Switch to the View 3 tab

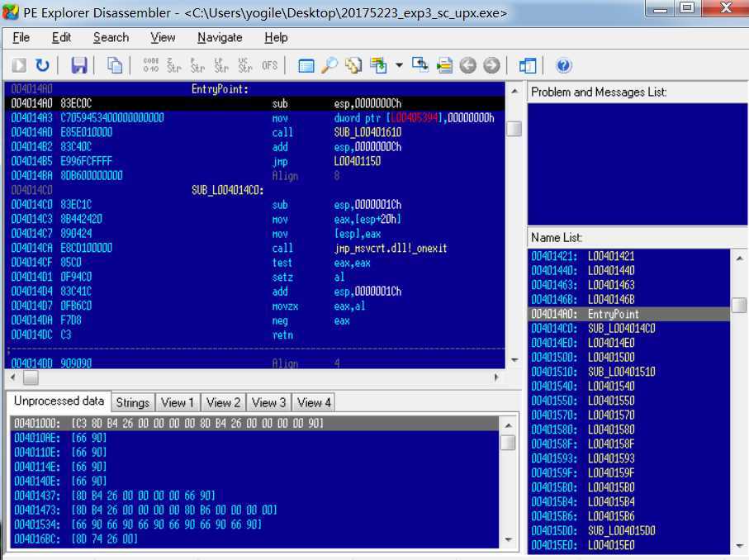[x=268, y=402]
